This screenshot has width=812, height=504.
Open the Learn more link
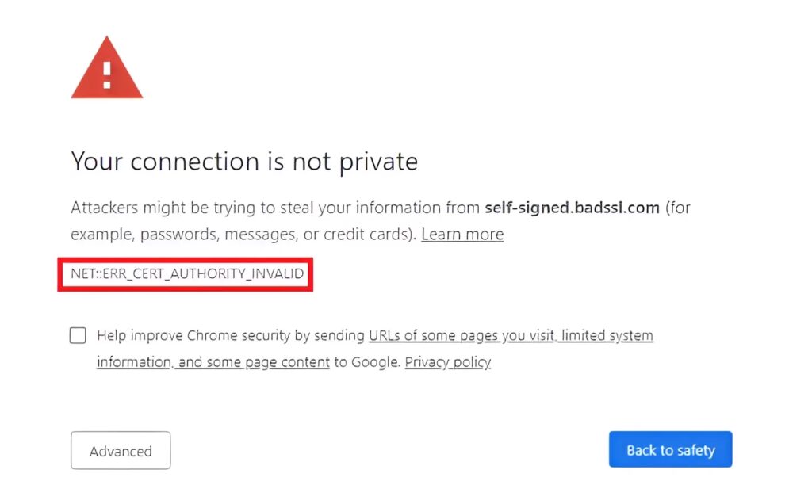(462, 235)
